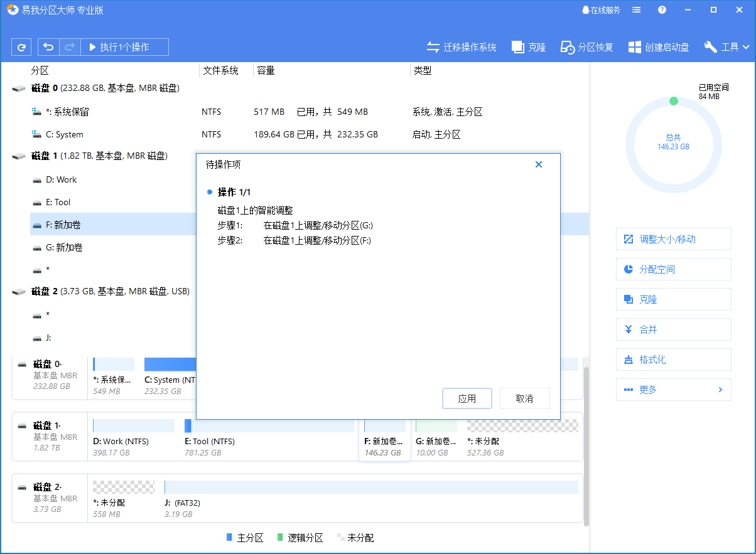Viewport: 756px width, 554px height.
Task: Open the Clone (克隆) tool in top toolbar
Action: click(529, 47)
